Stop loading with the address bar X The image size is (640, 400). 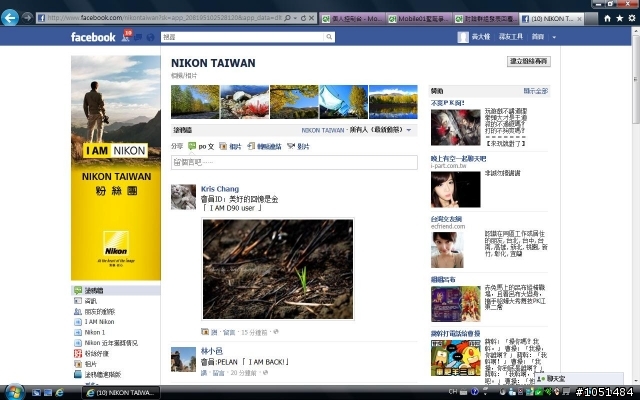click(311, 18)
